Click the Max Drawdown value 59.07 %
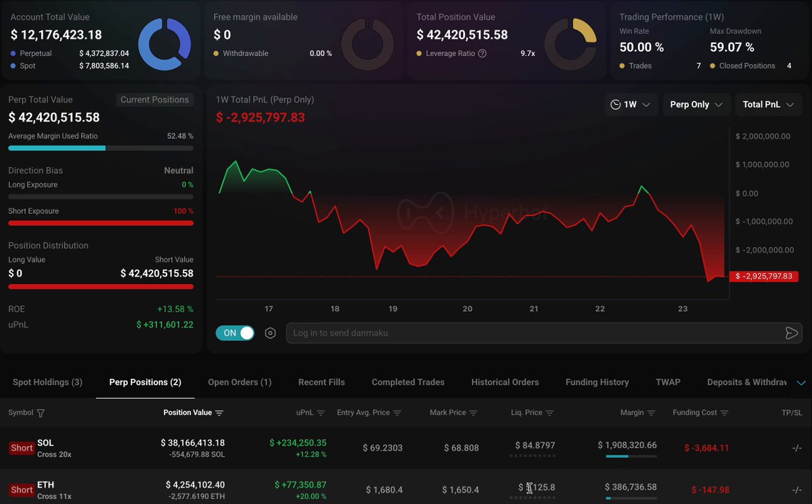812x504 pixels. click(732, 47)
